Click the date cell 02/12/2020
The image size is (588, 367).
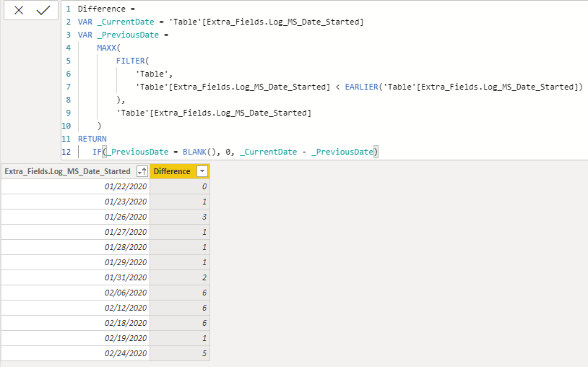click(75, 308)
